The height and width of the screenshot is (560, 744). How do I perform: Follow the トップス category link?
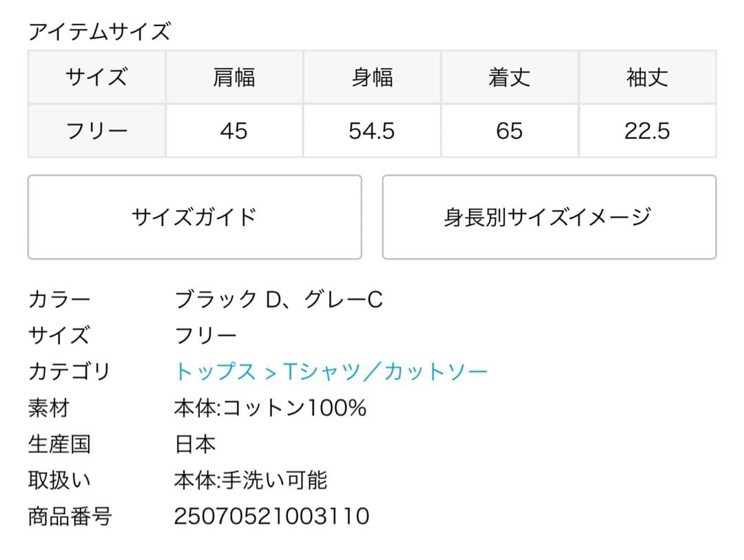click(215, 372)
